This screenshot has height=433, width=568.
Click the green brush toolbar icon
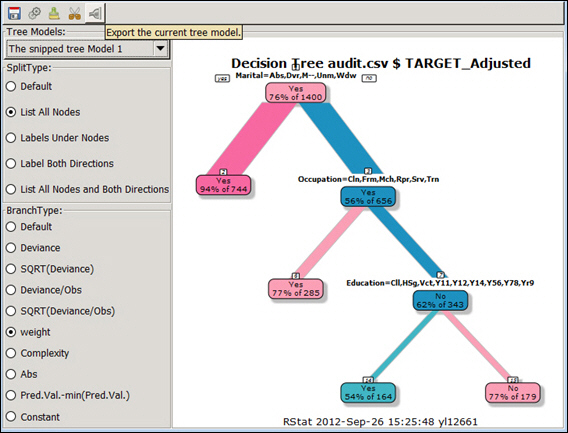click(54, 13)
